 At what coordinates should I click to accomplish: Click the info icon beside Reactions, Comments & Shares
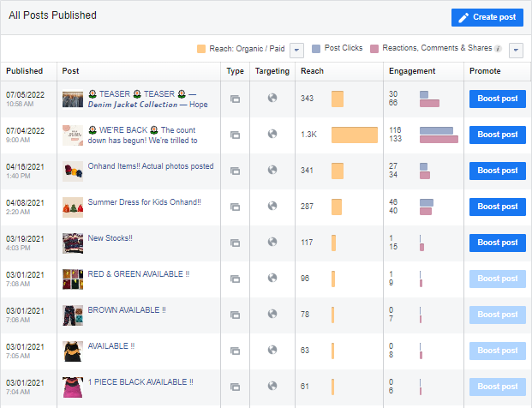click(498, 49)
